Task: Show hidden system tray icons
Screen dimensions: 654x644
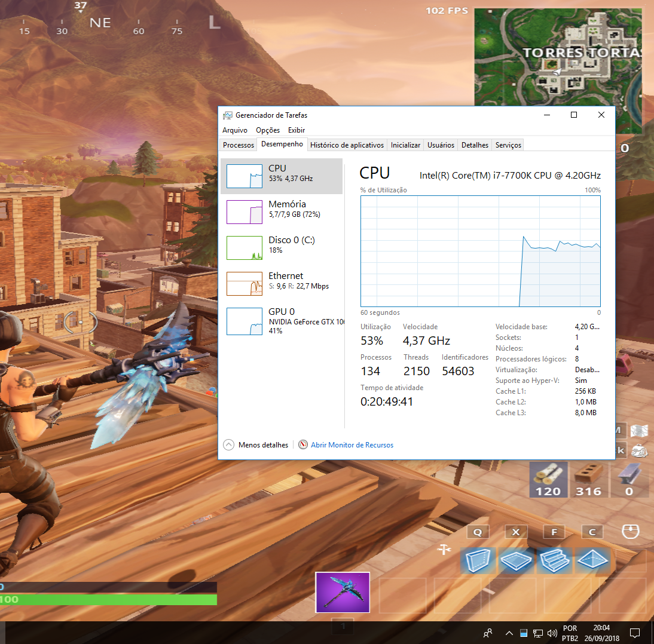Action: (509, 633)
